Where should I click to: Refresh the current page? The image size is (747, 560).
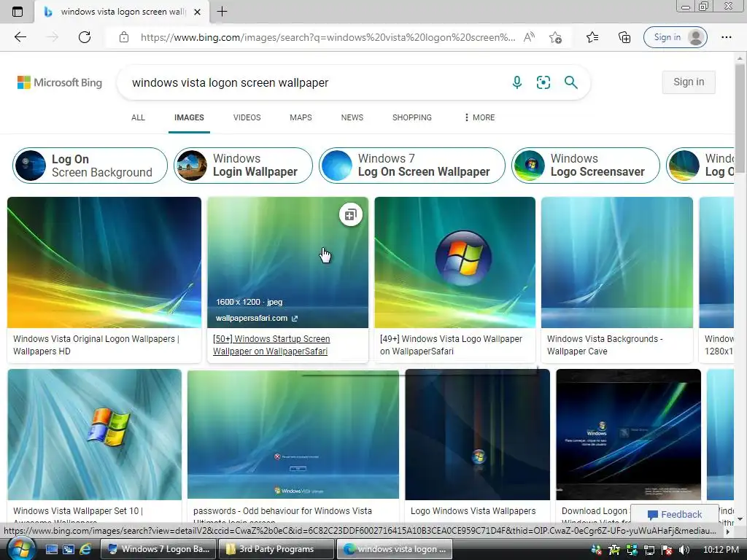click(85, 37)
